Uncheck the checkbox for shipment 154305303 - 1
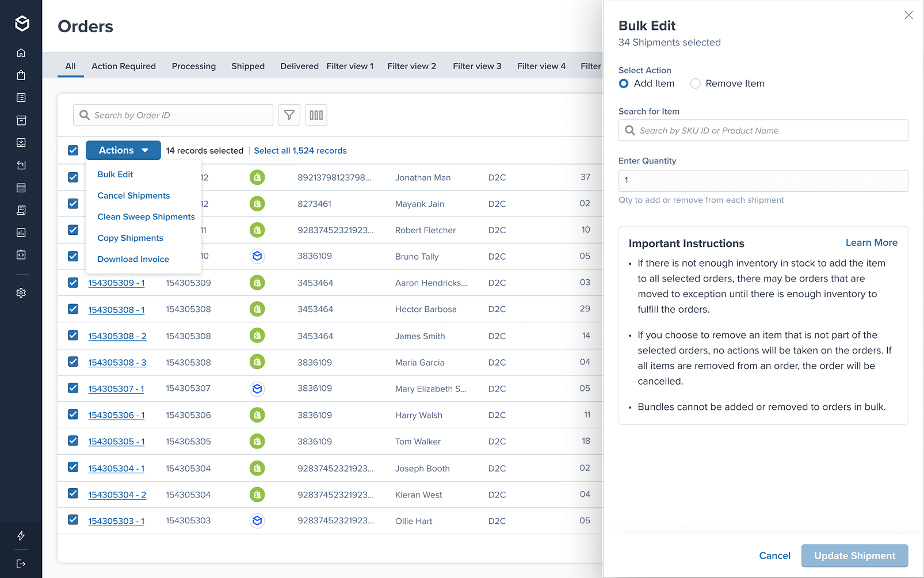Screen dimensions: 924x578 click(x=73, y=519)
